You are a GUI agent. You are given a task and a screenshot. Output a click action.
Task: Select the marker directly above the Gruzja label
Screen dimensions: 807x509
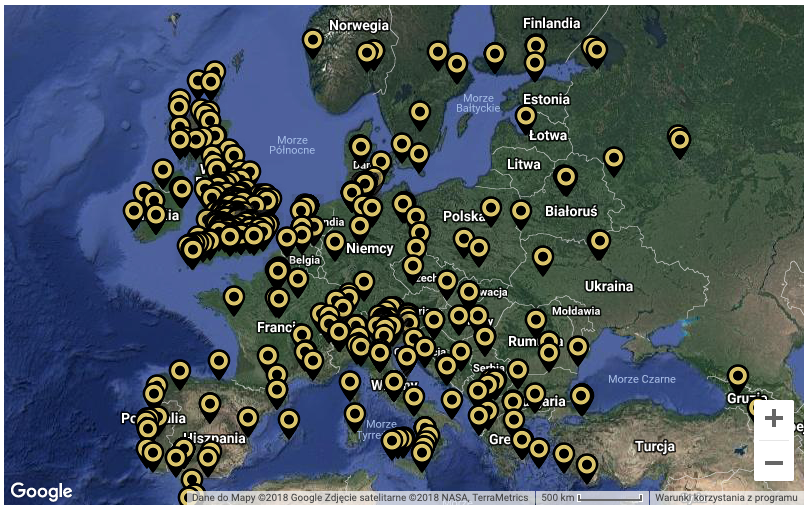(738, 380)
